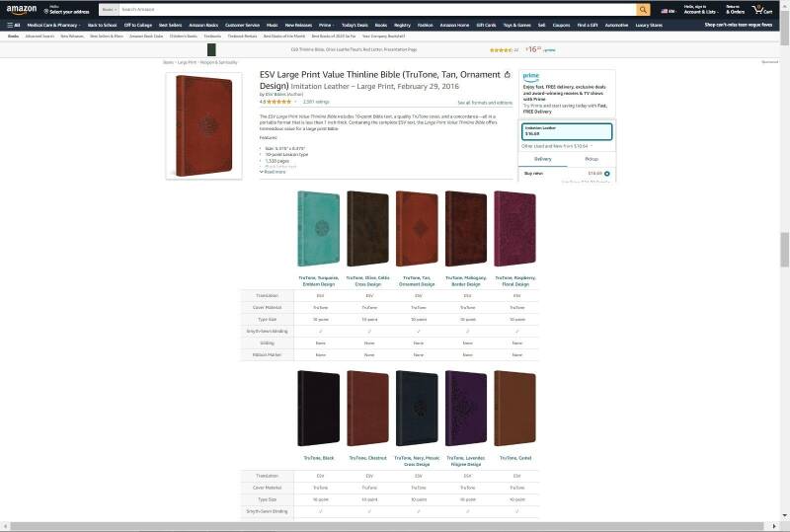Click See all formats and editions
The height and width of the screenshot is (532, 790).
tap(485, 103)
